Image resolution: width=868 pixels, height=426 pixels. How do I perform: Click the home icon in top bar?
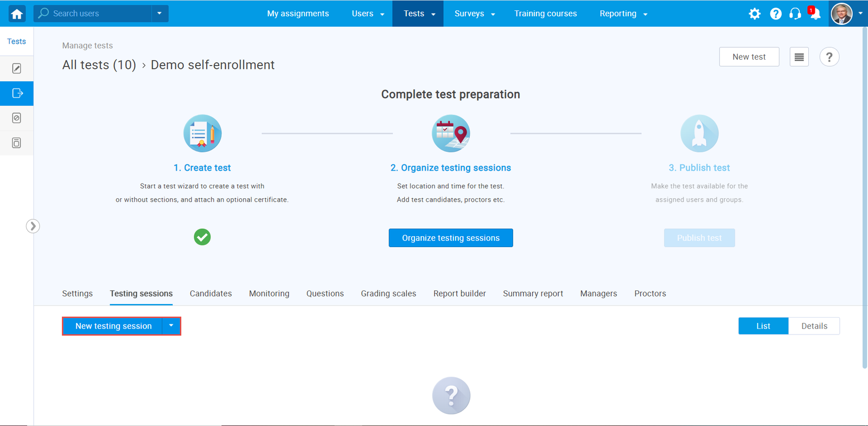pyautogui.click(x=17, y=14)
